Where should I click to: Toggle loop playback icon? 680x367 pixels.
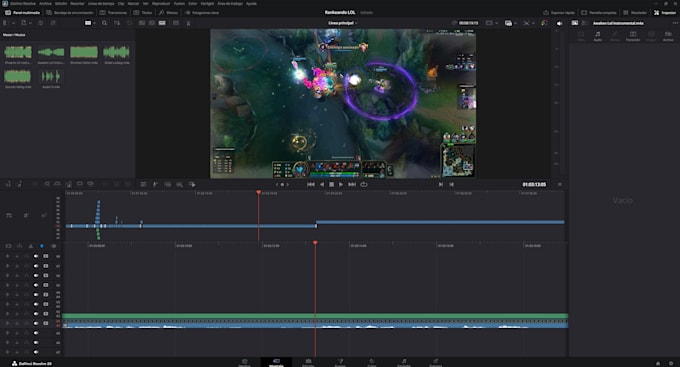(364, 184)
